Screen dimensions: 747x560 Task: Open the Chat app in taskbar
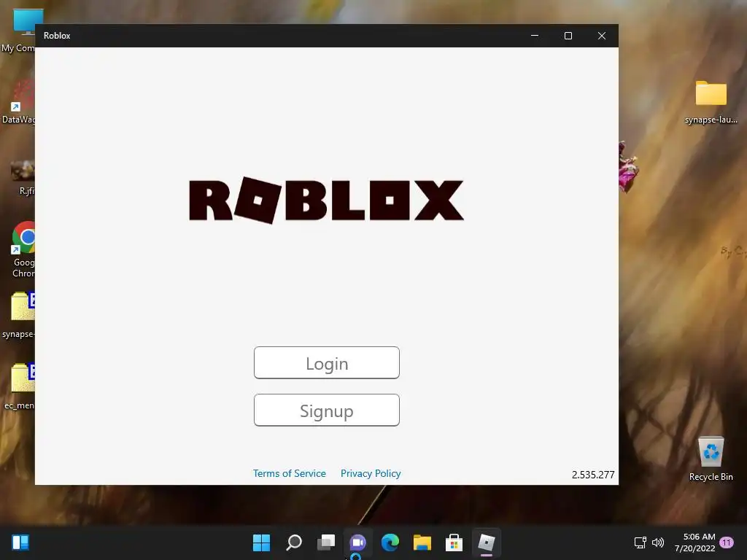[x=357, y=542]
